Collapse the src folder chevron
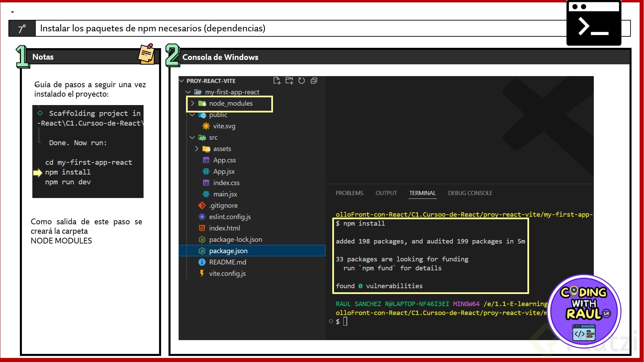The width and height of the screenshot is (644, 362). pos(192,137)
